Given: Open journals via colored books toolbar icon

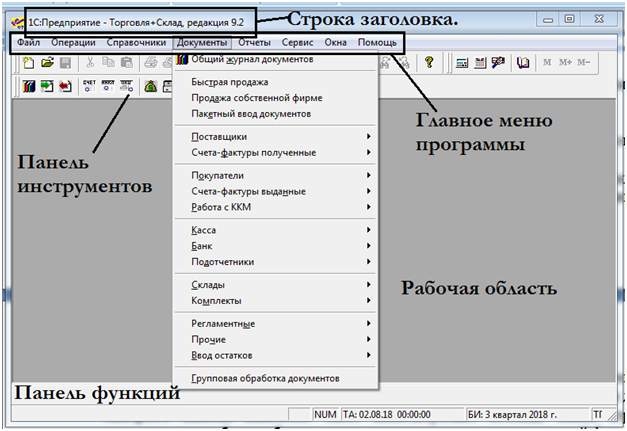Looking at the screenshot, I should pos(28,86).
